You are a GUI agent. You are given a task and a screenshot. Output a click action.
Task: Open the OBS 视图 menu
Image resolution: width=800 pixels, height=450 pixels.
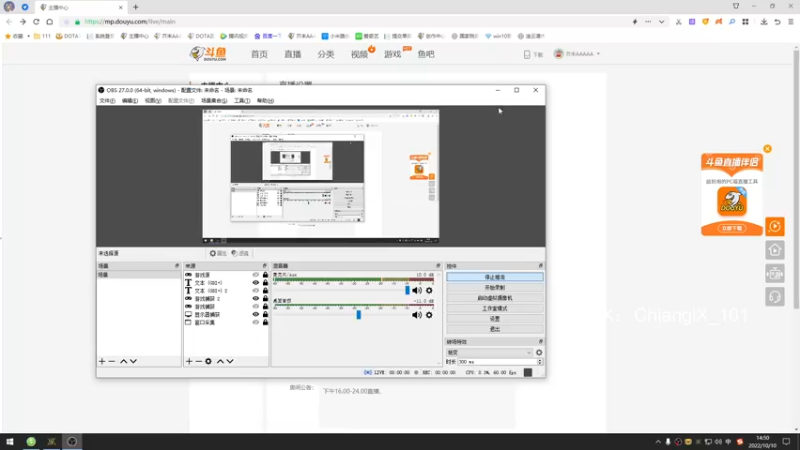coord(153,101)
